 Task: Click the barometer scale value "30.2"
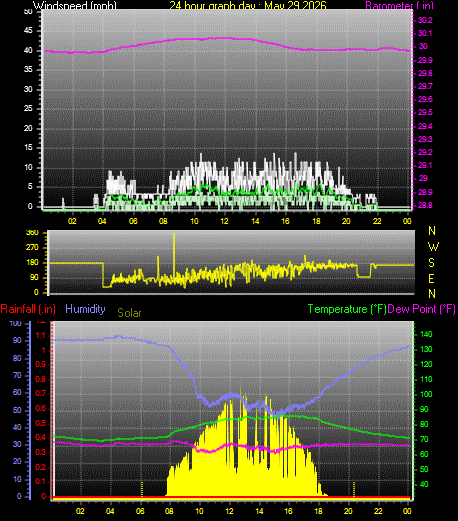pyautogui.click(x=425, y=20)
